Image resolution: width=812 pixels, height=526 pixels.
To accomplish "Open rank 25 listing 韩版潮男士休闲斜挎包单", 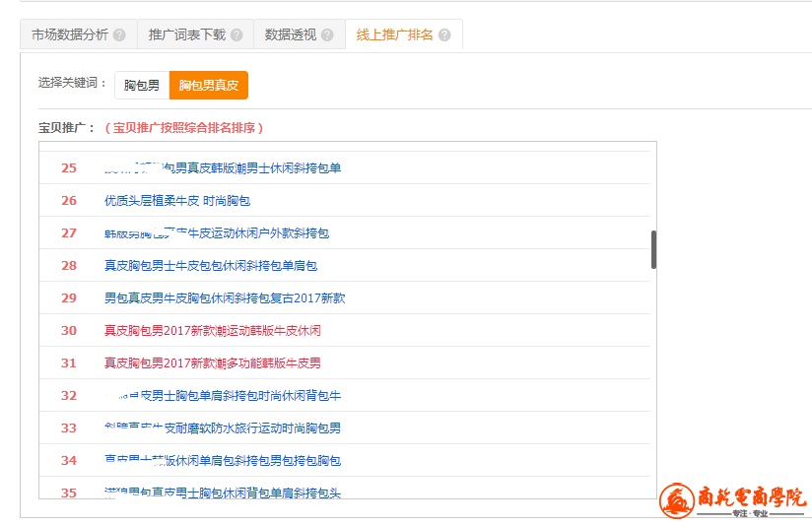I will pyautogui.click(x=223, y=167).
